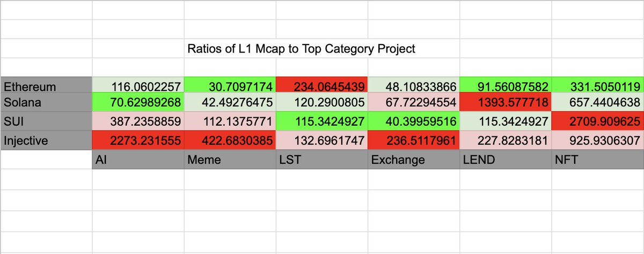Select red cell 2273.231555

pos(138,141)
